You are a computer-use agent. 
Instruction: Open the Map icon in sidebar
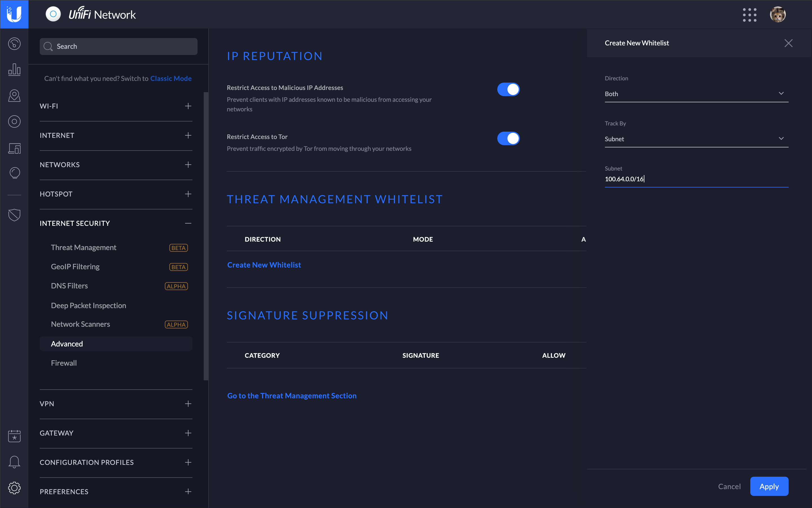tap(14, 96)
